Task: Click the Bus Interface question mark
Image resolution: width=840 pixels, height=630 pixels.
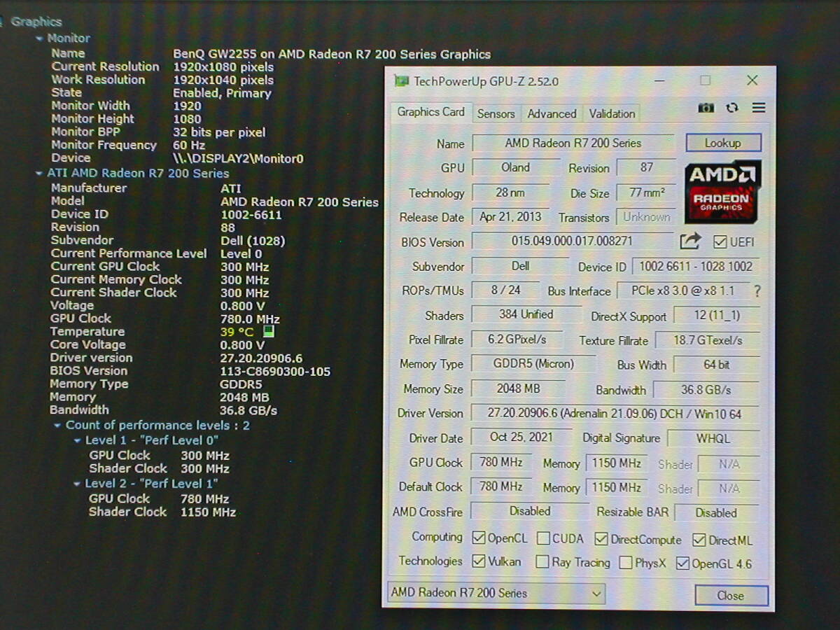Action: [x=757, y=291]
